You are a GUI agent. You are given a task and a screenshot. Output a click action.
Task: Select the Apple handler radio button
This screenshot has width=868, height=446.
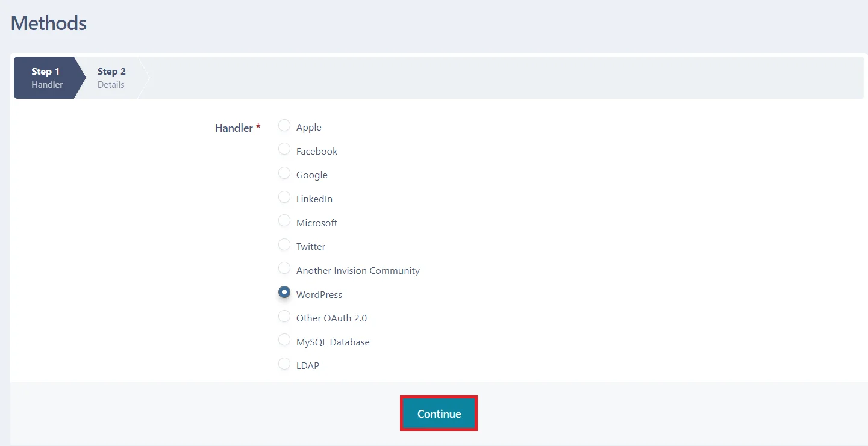tap(284, 126)
